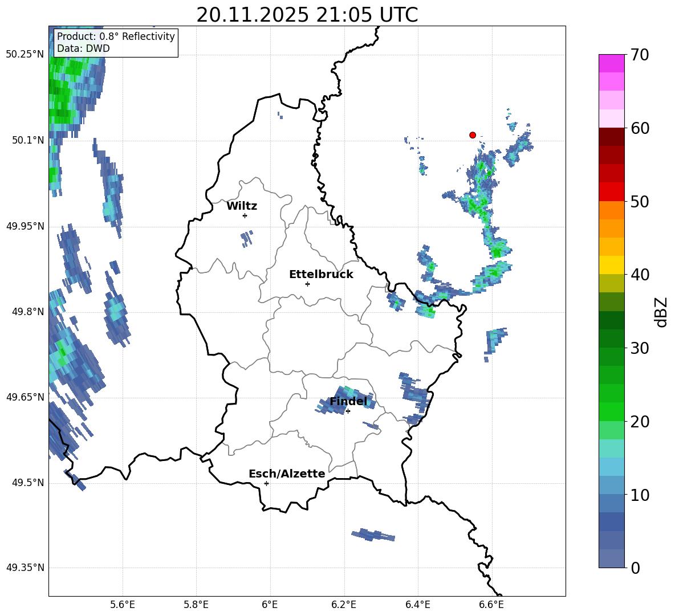Click the dBZ colorbar label
The image size is (675, 616).
point(661,312)
